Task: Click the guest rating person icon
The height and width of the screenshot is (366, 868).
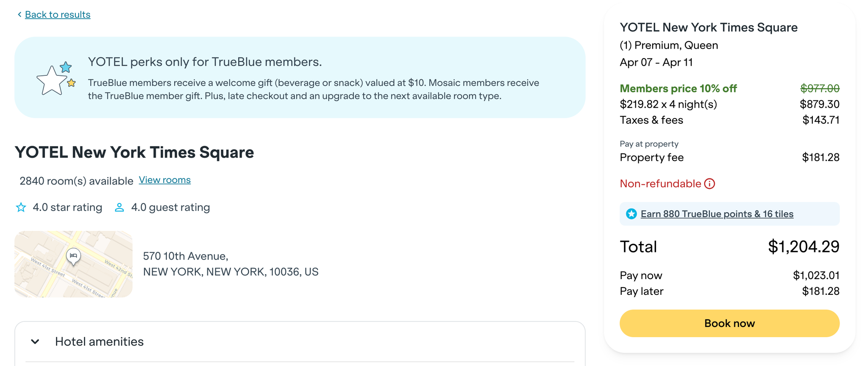Action: pyautogui.click(x=120, y=208)
